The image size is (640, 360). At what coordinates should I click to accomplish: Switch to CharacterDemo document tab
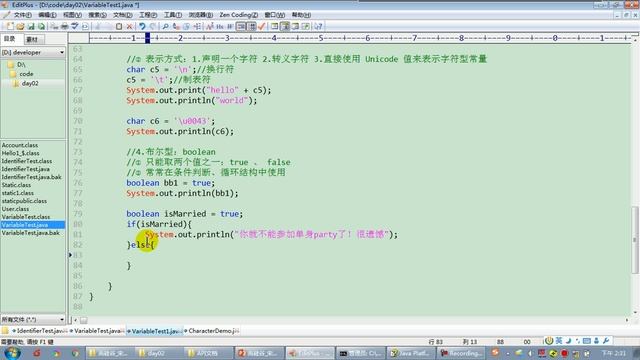click(x=212, y=331)
